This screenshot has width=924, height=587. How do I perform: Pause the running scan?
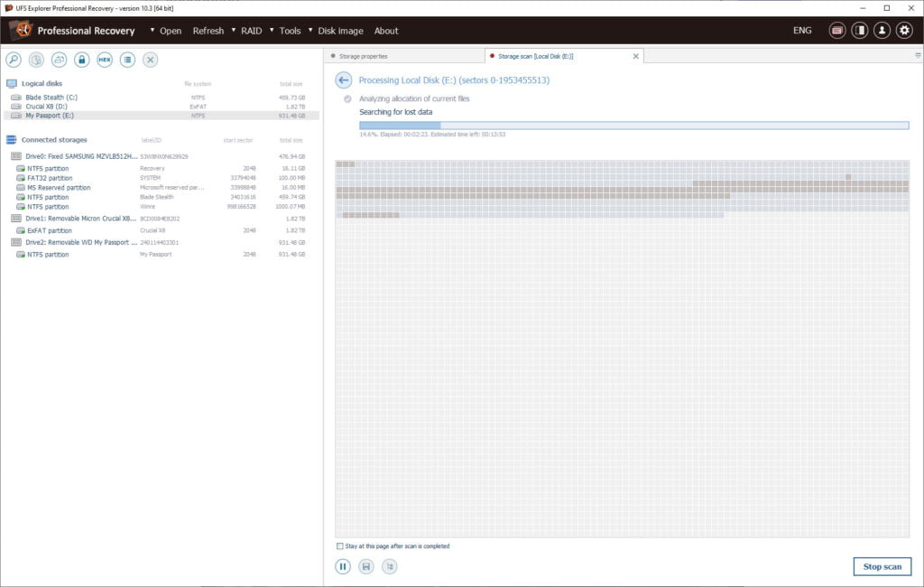[343, 567]
